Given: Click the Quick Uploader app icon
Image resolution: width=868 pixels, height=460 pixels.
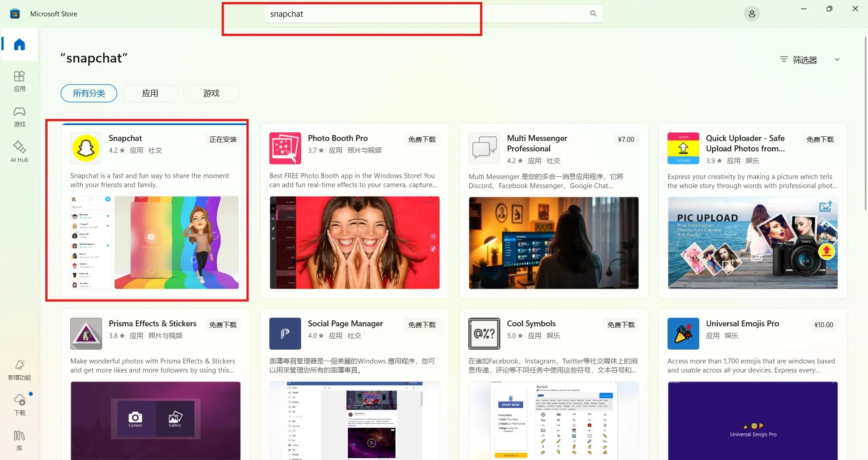Looking at the screenshot, I should click(x=683, y=148).
